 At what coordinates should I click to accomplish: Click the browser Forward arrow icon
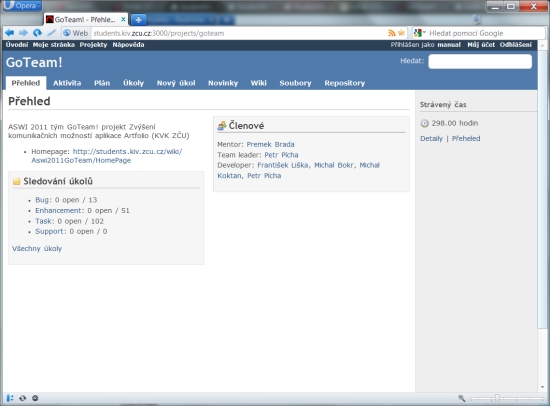(23, 33)
